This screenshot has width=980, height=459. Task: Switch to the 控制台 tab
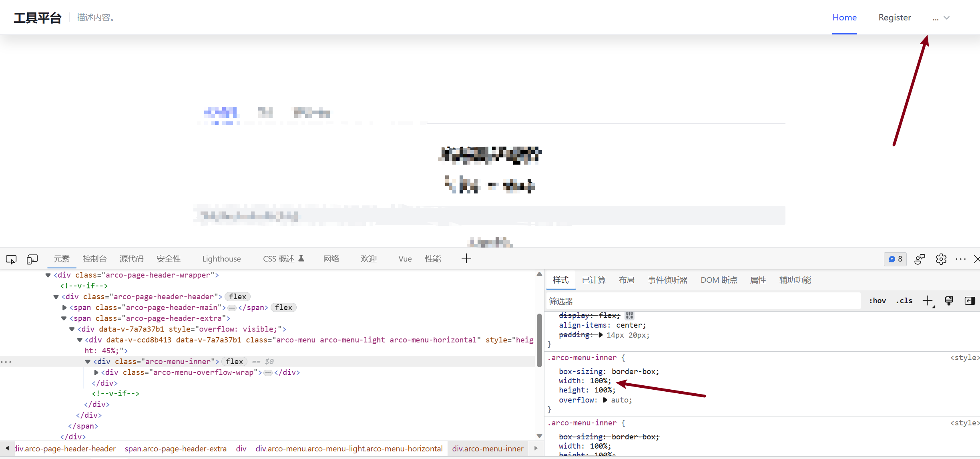94,259
